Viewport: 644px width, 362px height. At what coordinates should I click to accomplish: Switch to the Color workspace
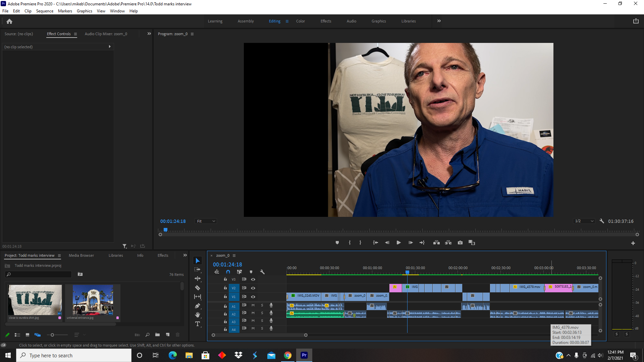(x=300, y=21)
